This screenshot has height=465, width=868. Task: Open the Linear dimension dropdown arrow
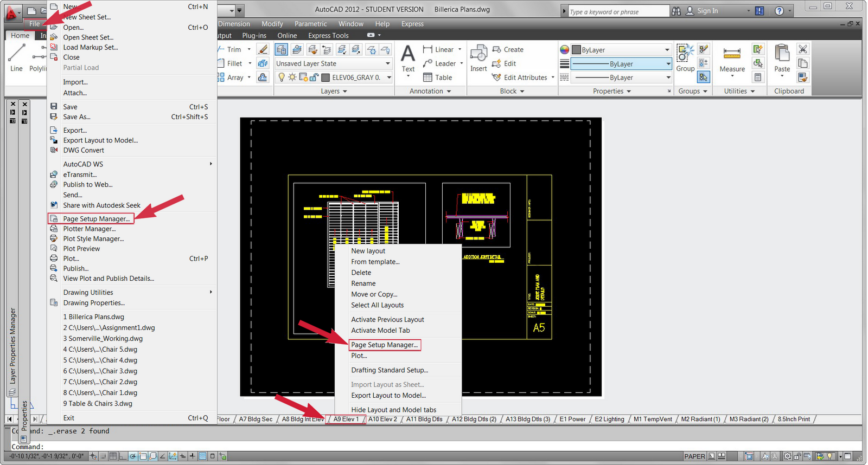pyautogui.click(x=460, y=49)
